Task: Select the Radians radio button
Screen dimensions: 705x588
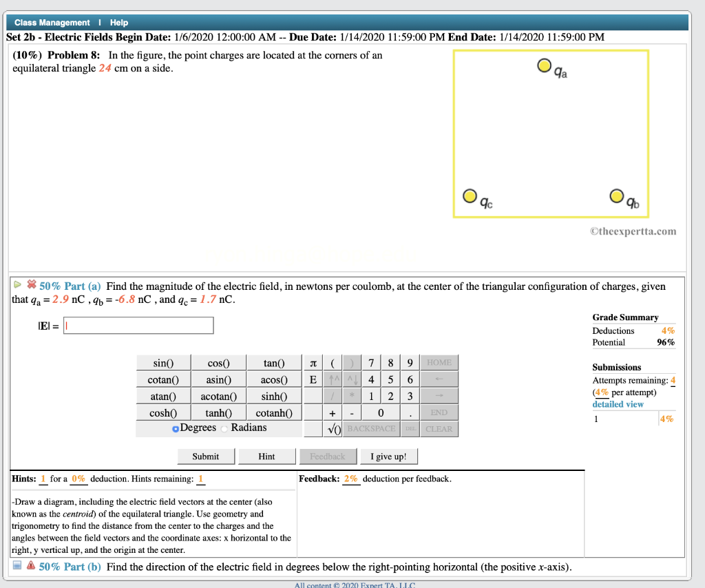Action: pyautogui.click(x=224, y=428)
